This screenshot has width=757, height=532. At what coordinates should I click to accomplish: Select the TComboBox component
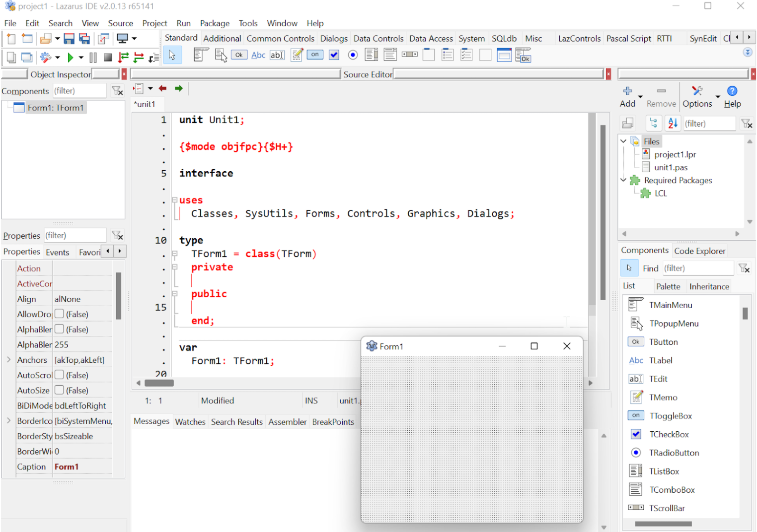(x=673, y=489)
